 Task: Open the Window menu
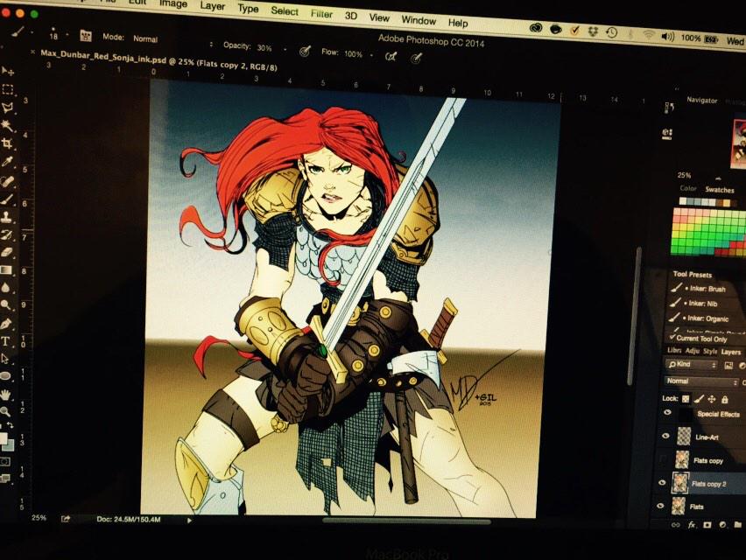pos(419,20)
